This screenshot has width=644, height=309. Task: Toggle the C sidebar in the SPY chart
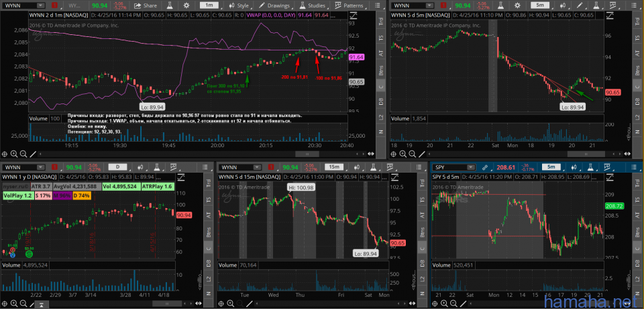pos(638,248)
